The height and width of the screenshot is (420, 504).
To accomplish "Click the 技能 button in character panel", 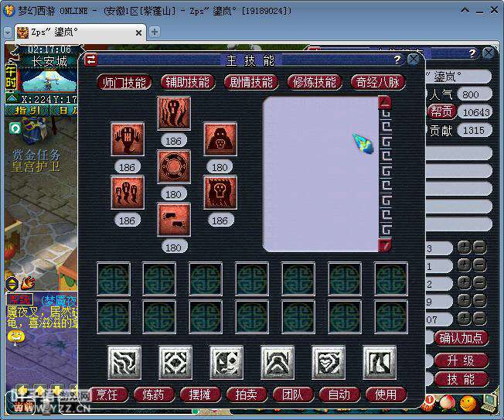I will 461,379.
